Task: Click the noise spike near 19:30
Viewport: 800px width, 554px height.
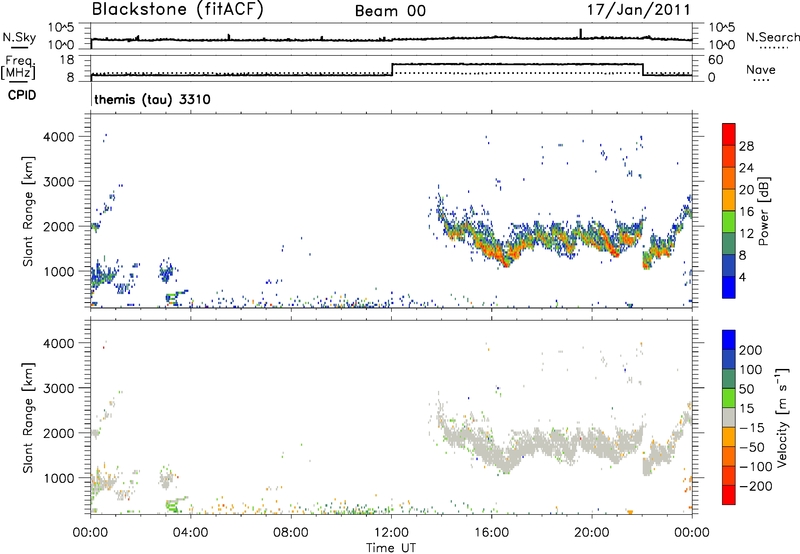Action: [581, 34]
